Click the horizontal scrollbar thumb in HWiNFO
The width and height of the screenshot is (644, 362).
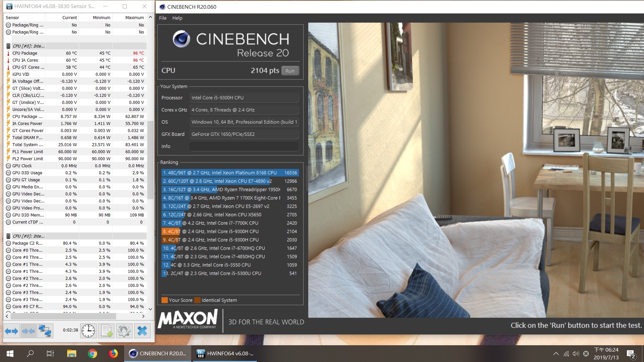point(64,316)
